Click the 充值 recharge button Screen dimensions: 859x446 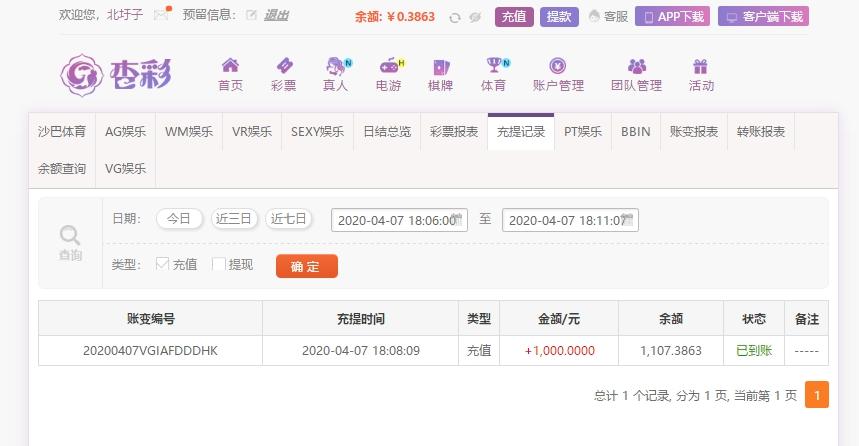[514, 16]
